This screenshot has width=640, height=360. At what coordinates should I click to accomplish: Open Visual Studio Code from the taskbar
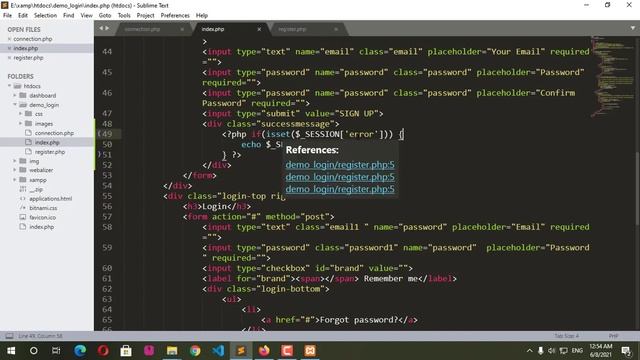tap(218, 351)
